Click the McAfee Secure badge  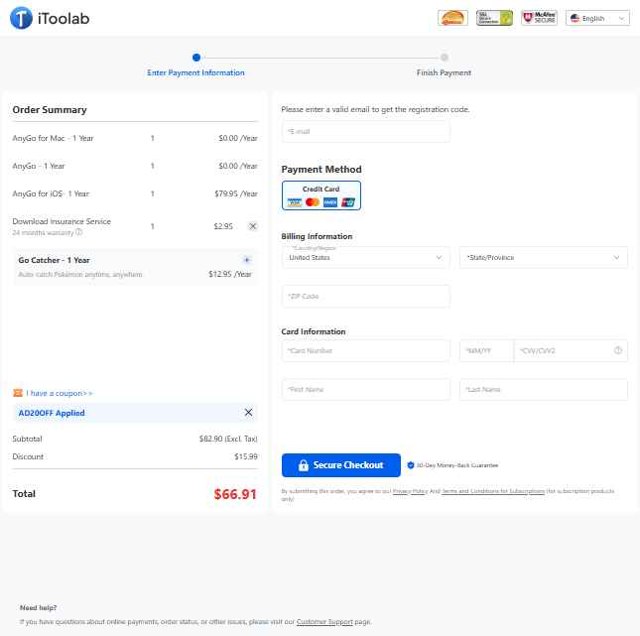539,18
